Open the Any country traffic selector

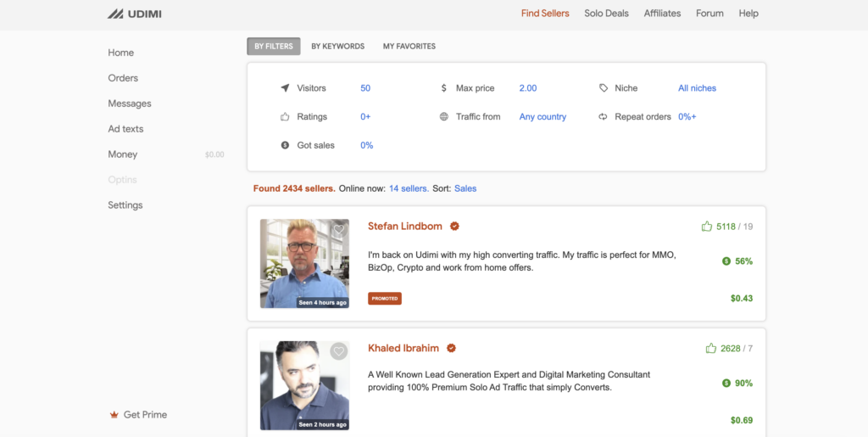point(542,117)
